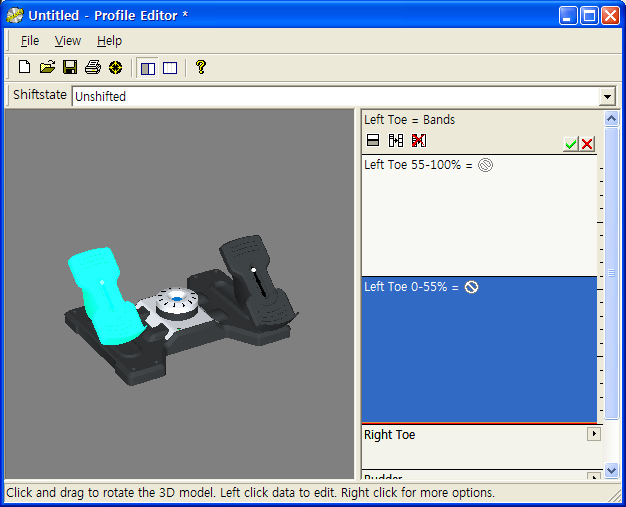The height and width of the screenshot is (507, 626).
Task: Click the delete bands red X icon
Action: 418,141
